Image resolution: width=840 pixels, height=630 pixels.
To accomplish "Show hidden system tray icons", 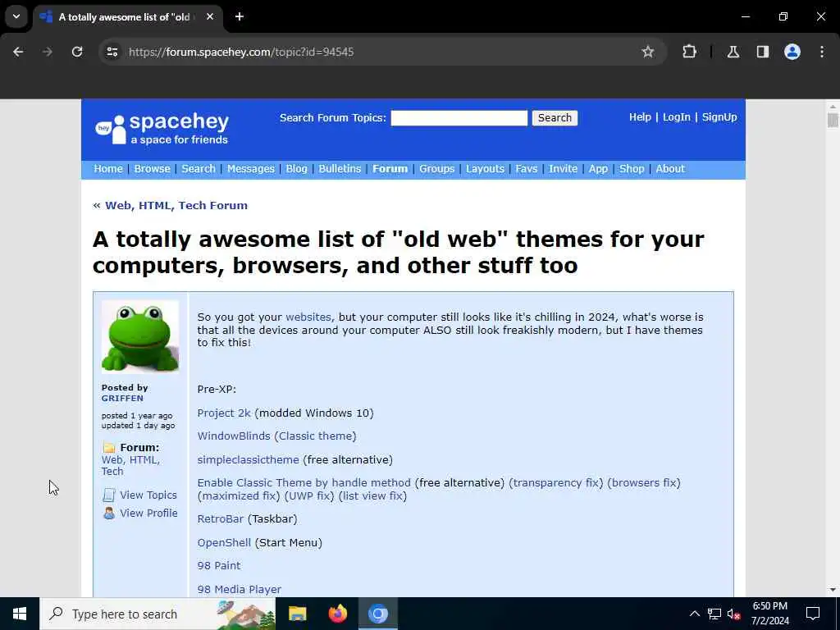I will [694, 614].
